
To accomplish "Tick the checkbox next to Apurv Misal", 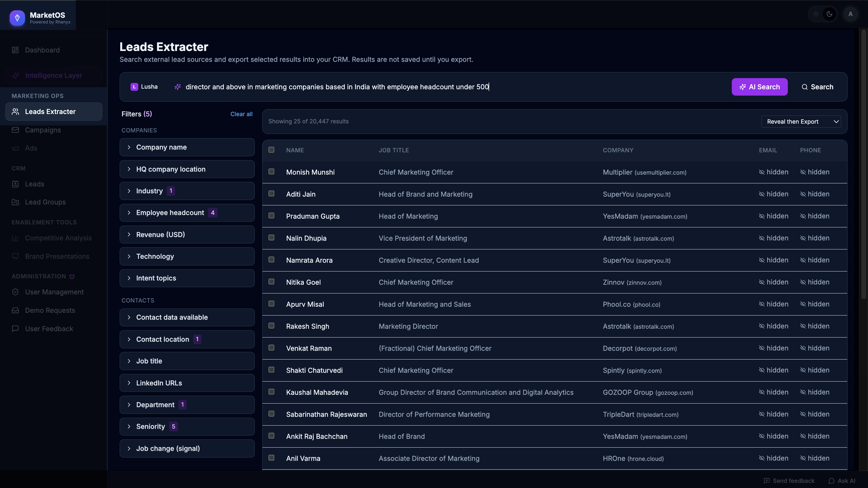I will pyautogui.click(x=271, y=303).
